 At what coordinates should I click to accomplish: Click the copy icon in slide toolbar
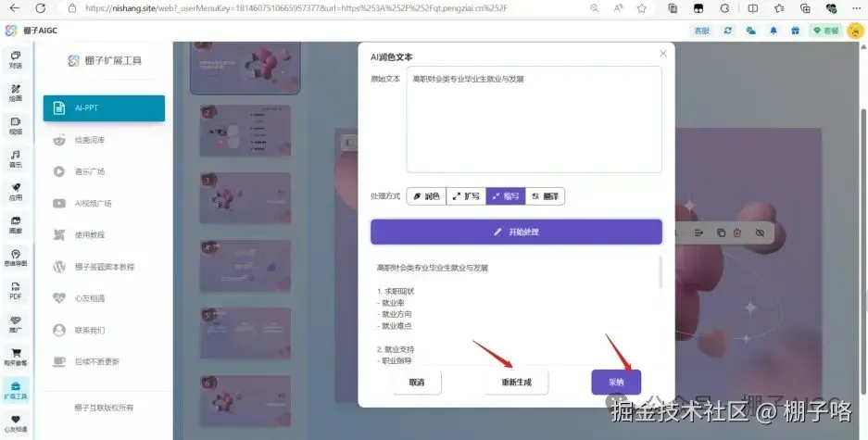pos(721,233)
